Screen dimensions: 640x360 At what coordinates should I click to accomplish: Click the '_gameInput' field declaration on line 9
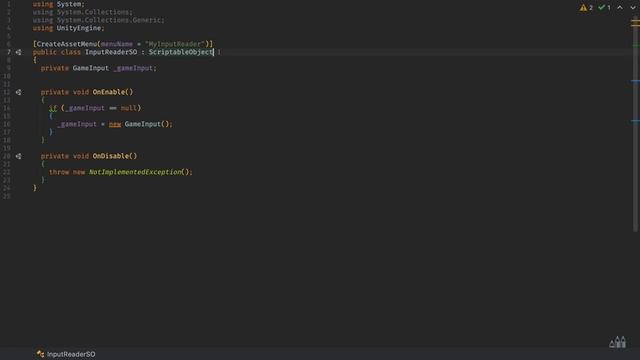coord(133,68)
